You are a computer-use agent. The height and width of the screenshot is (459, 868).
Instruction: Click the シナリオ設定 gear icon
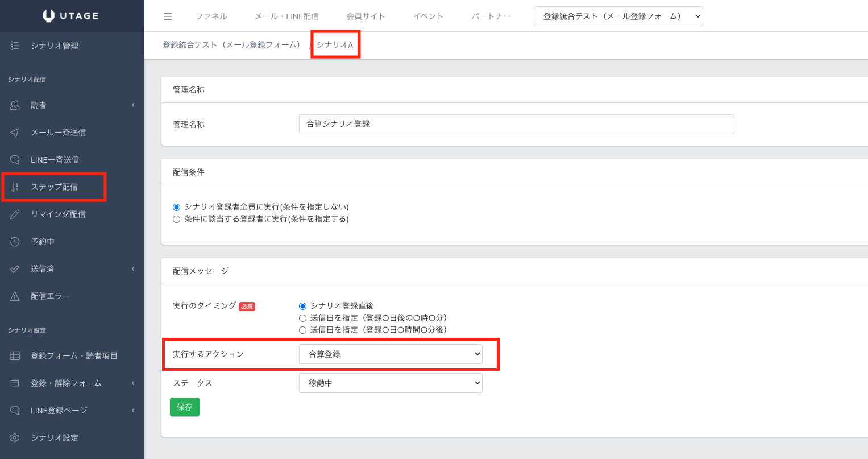[15, 437]
